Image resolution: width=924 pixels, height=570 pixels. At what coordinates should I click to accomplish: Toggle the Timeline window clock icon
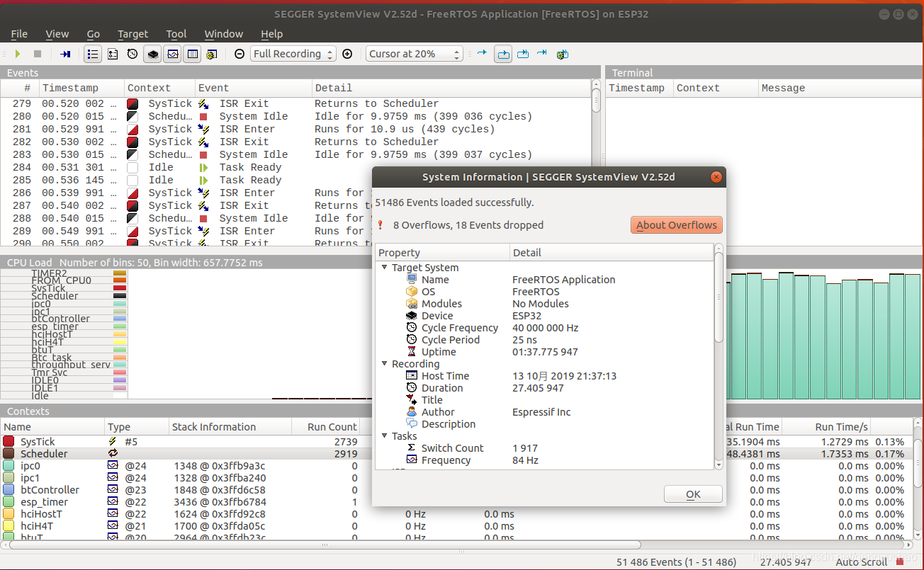(x=133, y=54)
